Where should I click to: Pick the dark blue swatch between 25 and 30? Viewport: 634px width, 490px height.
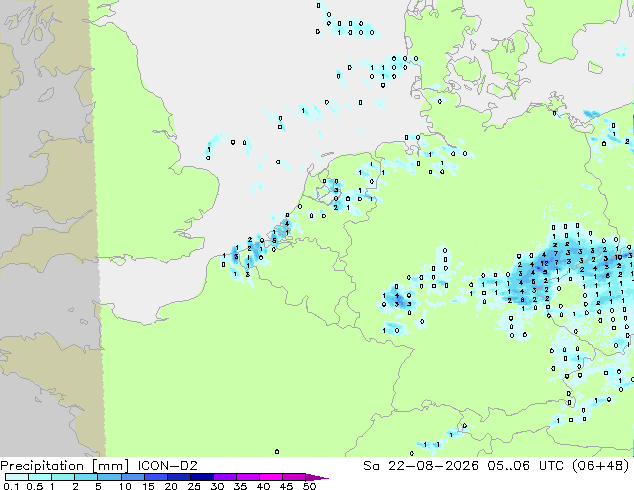click(x=202, y=477)
